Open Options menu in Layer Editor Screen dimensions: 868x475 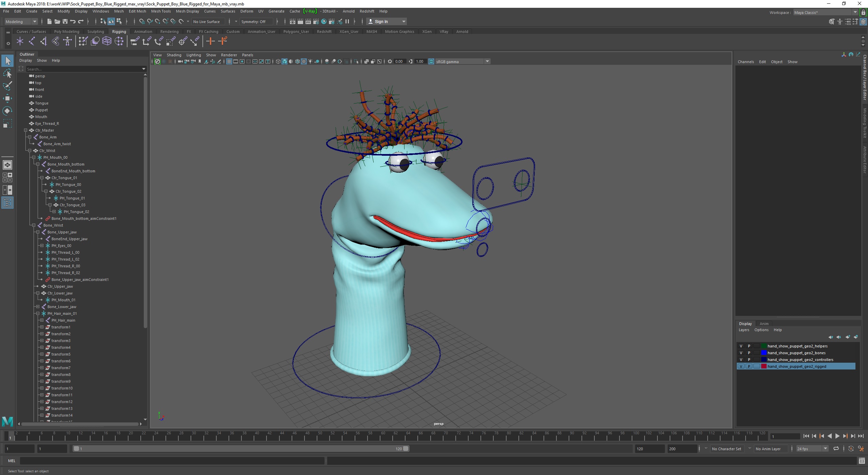point(761,330)
